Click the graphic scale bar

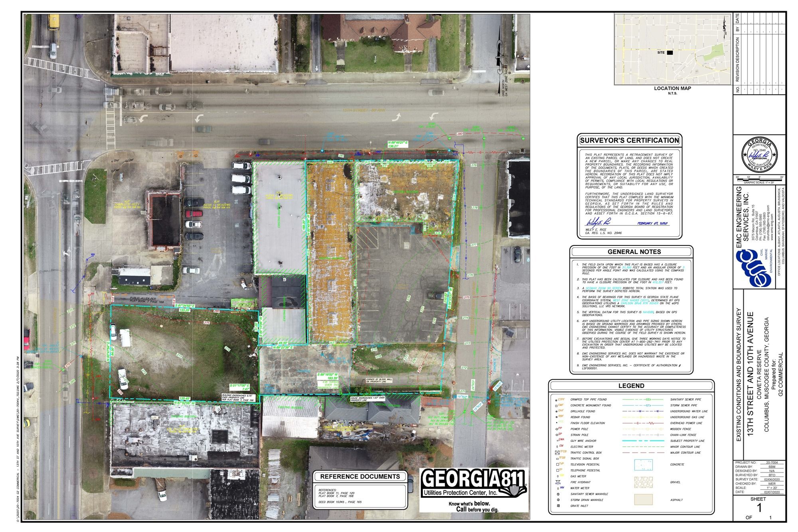click(759, 180)
